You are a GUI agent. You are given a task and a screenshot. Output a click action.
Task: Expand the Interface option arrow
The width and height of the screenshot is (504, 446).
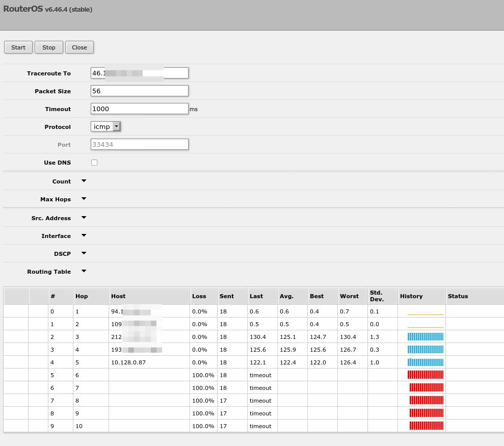tap(84, 235)
